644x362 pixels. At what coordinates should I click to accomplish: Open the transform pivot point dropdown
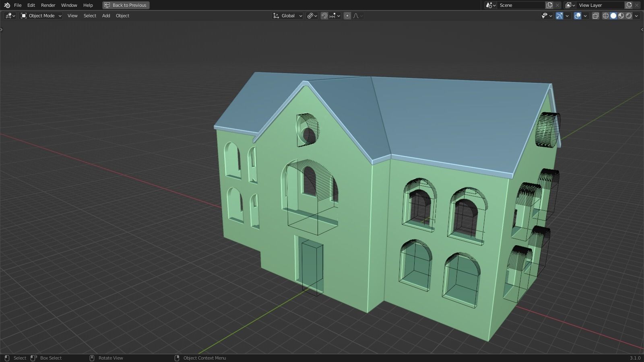[x=312, y=16]
